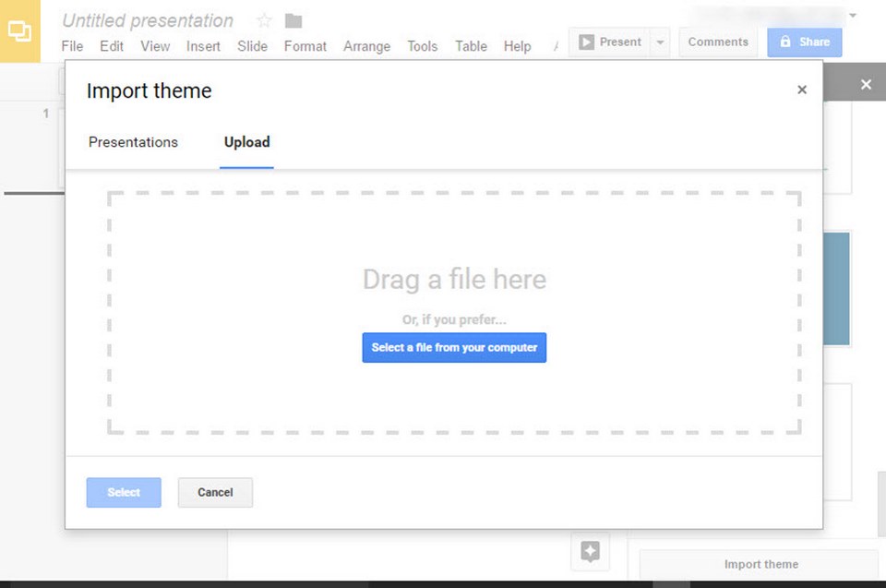Expand the Present options dropdown arrow
Image resolution: width=886 pixels, height=588 pixels.
pyautogui.click(x=660, y=42)
